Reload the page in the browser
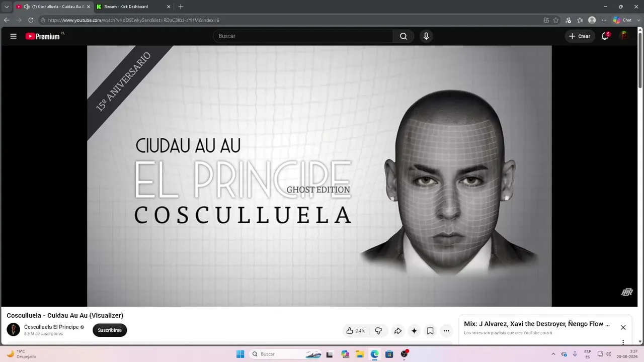The width and height of the screenshot is (644, 362). click(31, 20)
